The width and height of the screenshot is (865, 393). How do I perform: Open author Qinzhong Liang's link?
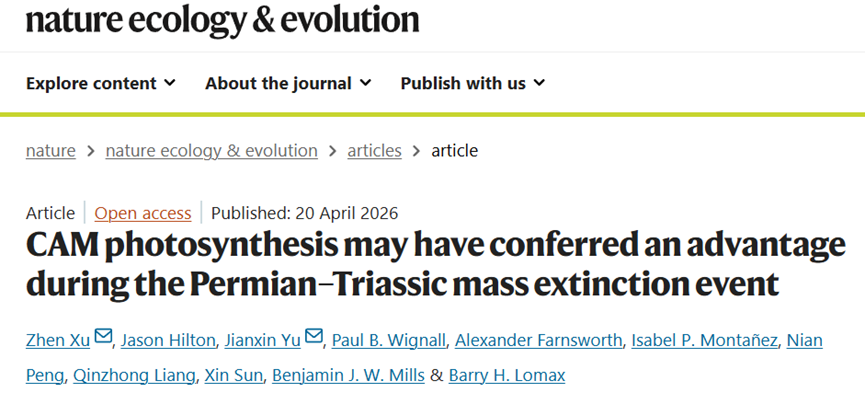(134, 376)
